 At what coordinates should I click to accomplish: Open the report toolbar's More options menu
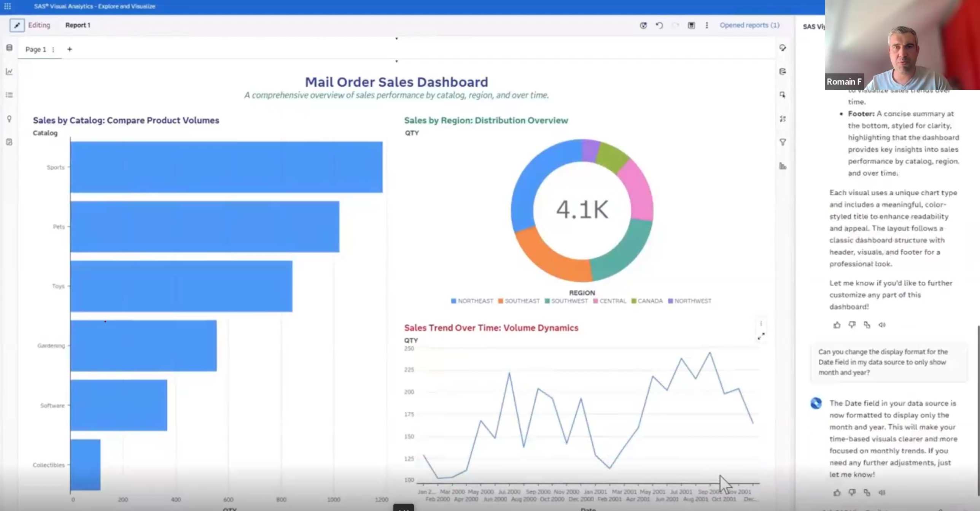pyautogui.click(x=707, y=25)
